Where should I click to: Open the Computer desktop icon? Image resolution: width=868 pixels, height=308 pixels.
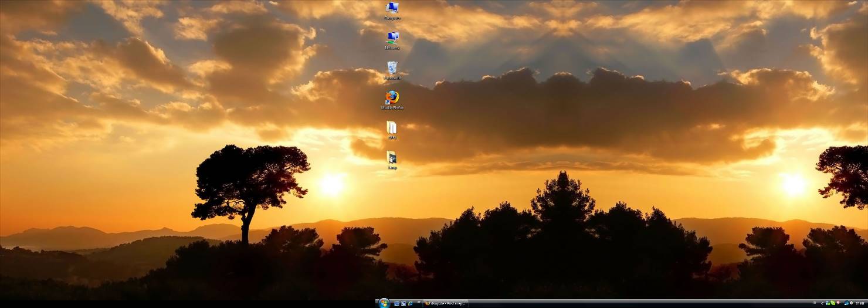tap(392, 9)
